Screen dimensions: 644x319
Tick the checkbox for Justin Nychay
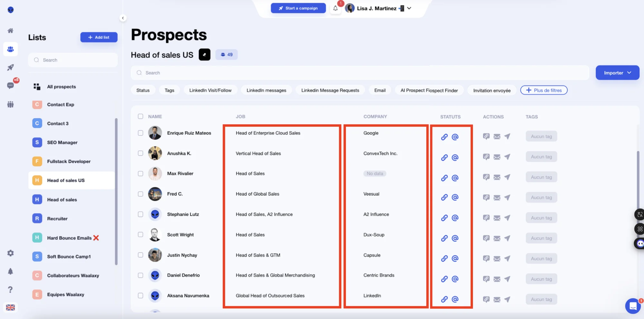tap(140, 255)
